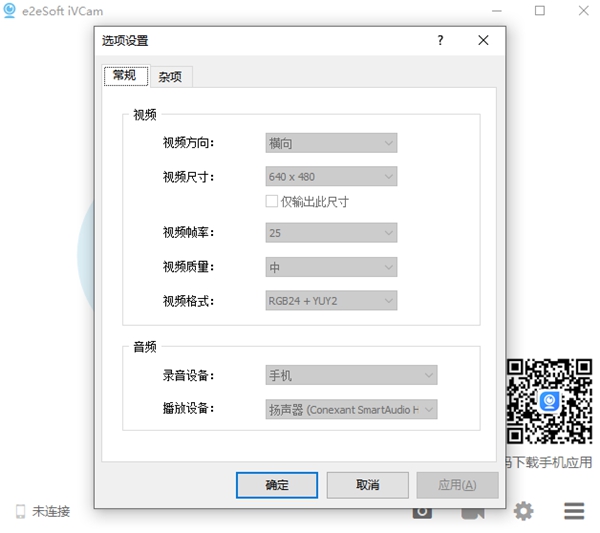Minimize the iVCam window
Screen dimensions: 600x533
click(497, 11)
